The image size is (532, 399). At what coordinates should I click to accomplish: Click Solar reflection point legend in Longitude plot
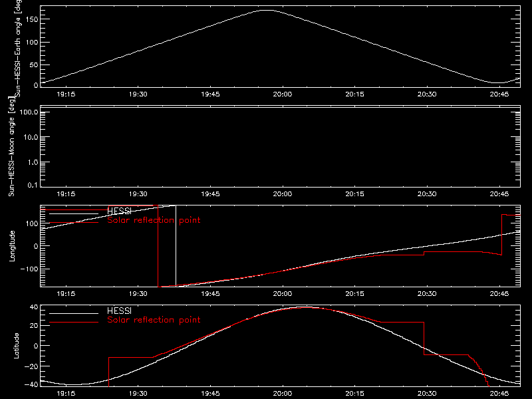[154, 220]
